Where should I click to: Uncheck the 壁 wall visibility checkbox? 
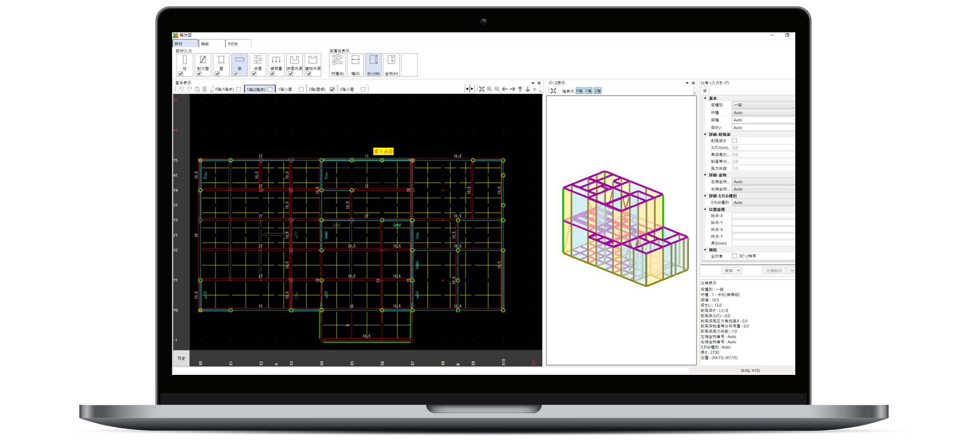(x=217, y=73)
